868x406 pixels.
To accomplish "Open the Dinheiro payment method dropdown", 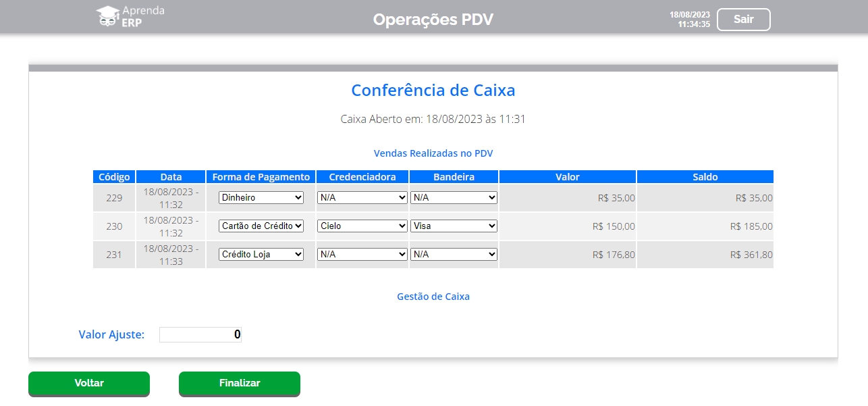I will tap(261, 198).
